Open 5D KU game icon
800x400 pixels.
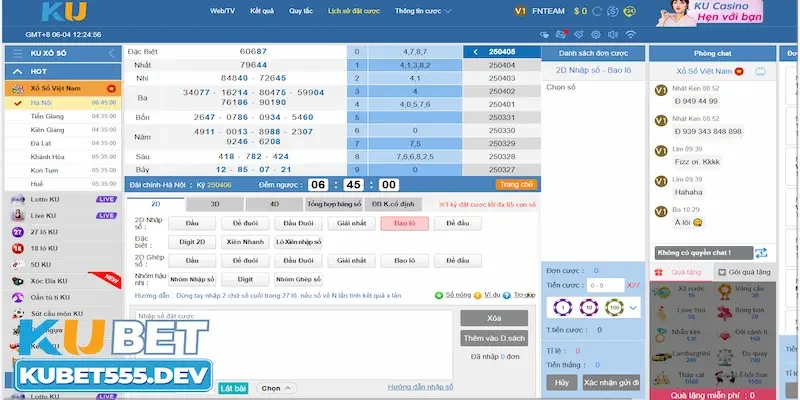point(18,265)
